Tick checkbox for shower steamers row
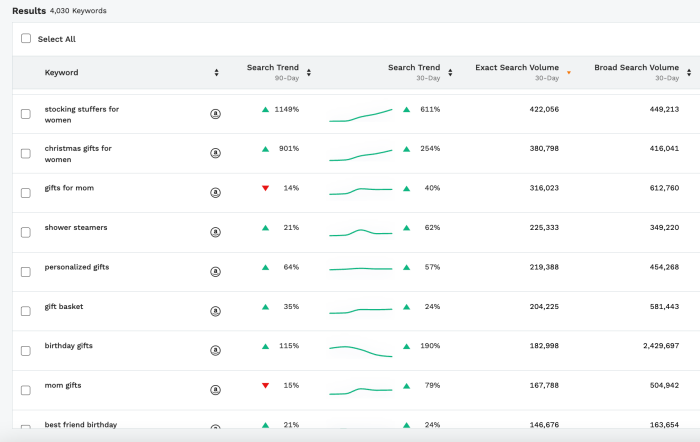700x442 pixels. (26, 232)
